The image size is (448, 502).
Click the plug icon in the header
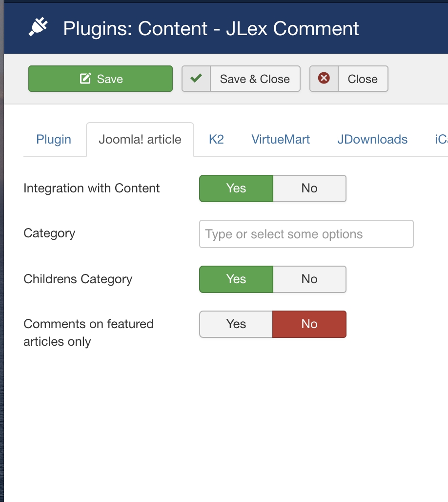[x=39, y=28]
